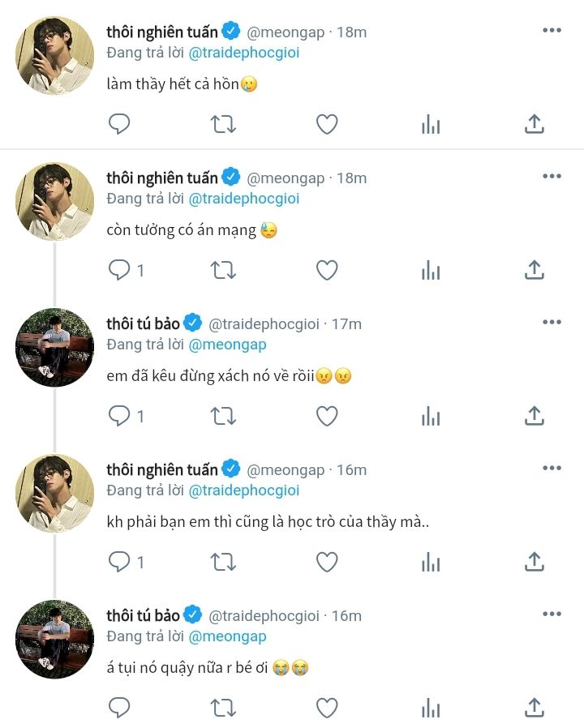This screenshot has height=728, width=584.
Task: Share the tweet "á tụi nó quậy nữa r bé ơi"
Action: click(x=534, y=708)
